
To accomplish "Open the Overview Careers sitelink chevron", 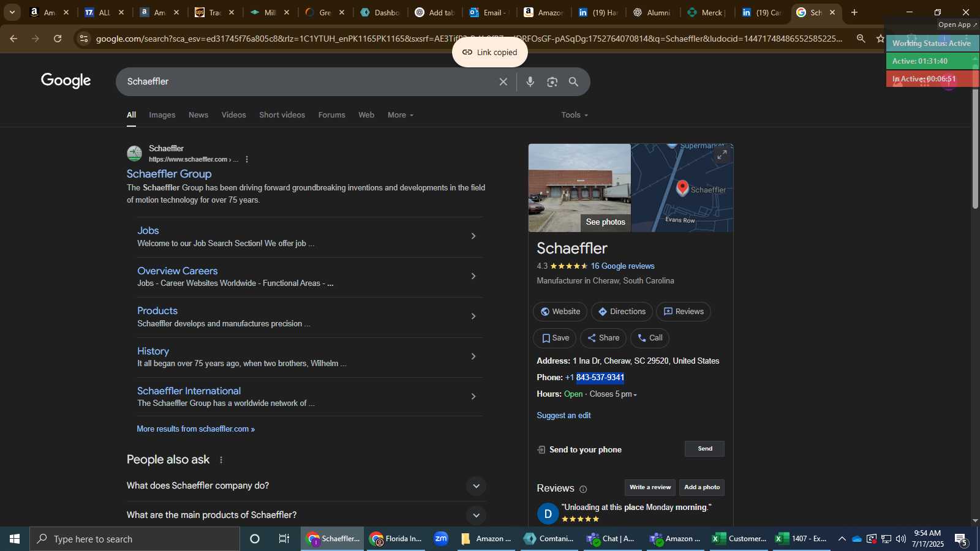I will pyautogui.click(x=473, y=276).
